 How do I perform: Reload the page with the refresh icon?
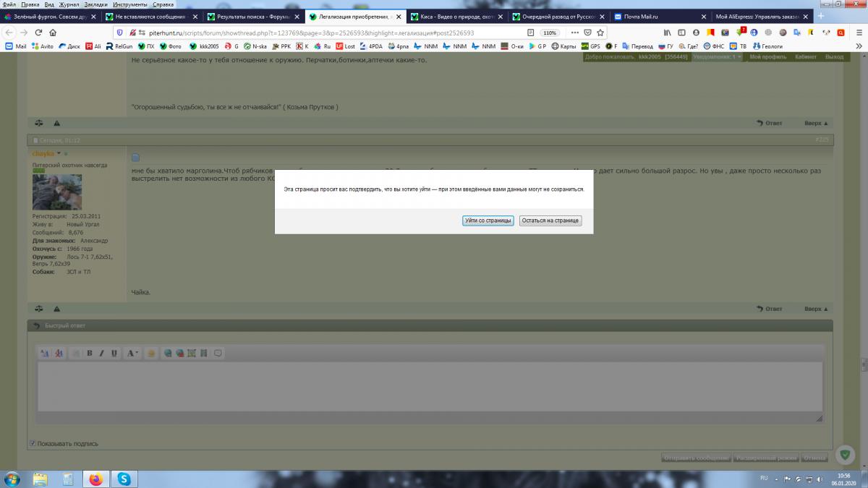[38, 33]
